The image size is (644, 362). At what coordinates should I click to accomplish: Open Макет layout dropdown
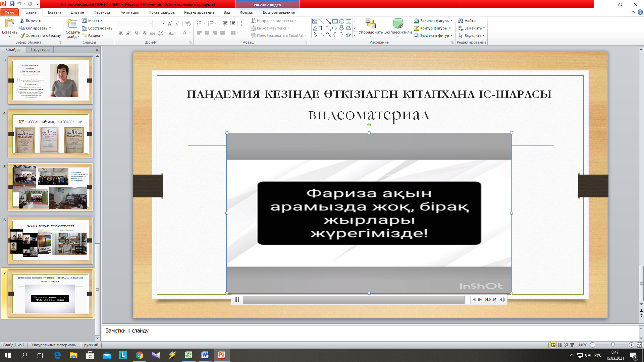(93, 21)
